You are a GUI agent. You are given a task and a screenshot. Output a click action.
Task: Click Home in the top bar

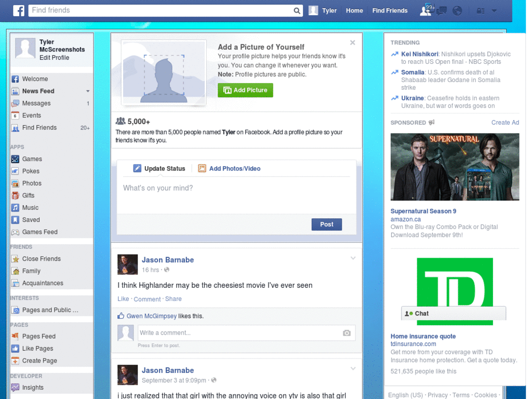tap(354, 10)
